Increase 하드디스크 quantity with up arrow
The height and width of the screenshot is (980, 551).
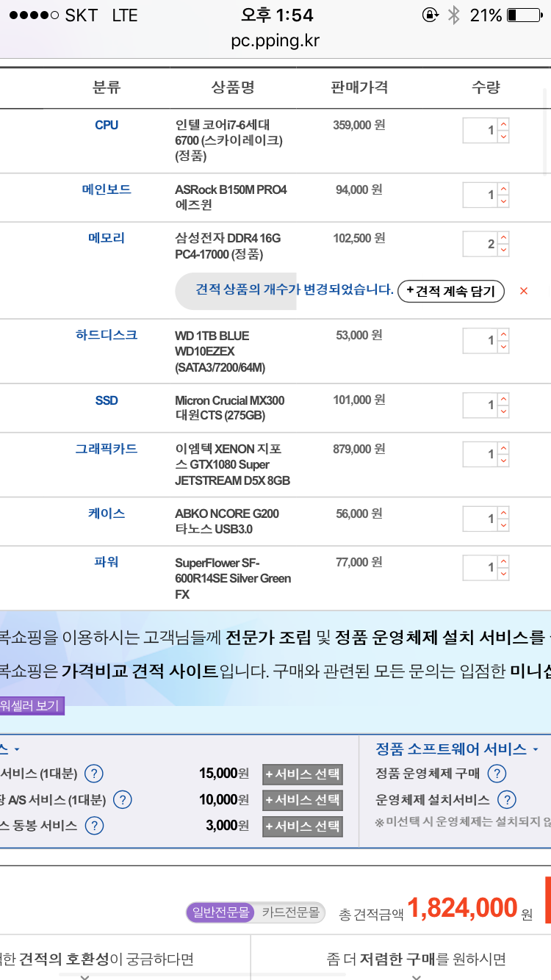[503, 334]
